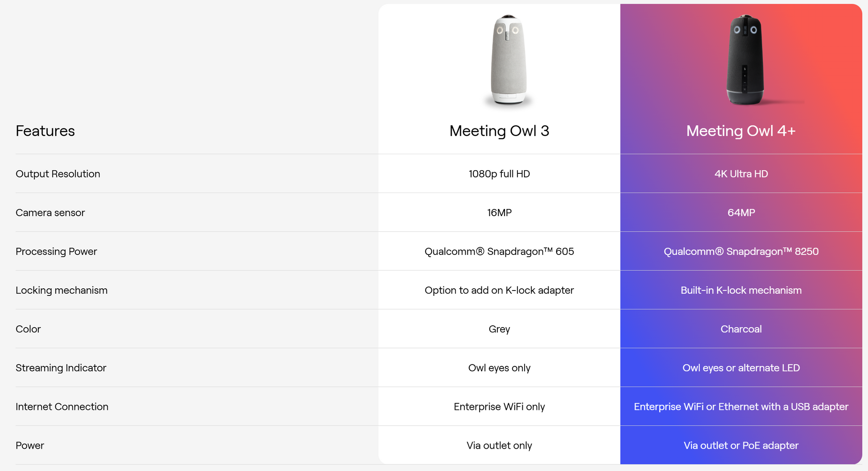Viewport: 868px width, 471px height.
Task: Select the Streaming Indicator row label
Action: point(61,368)
